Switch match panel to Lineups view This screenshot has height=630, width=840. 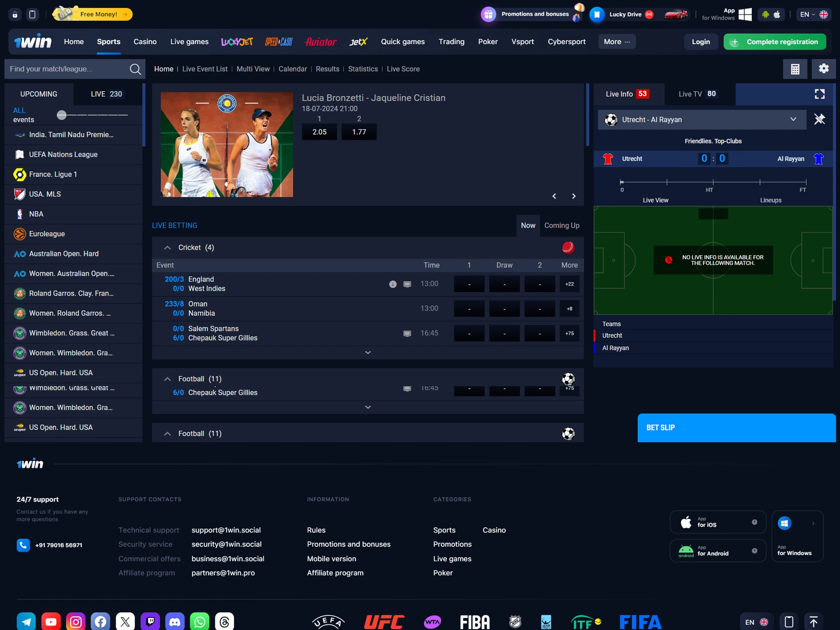[771, 200]
